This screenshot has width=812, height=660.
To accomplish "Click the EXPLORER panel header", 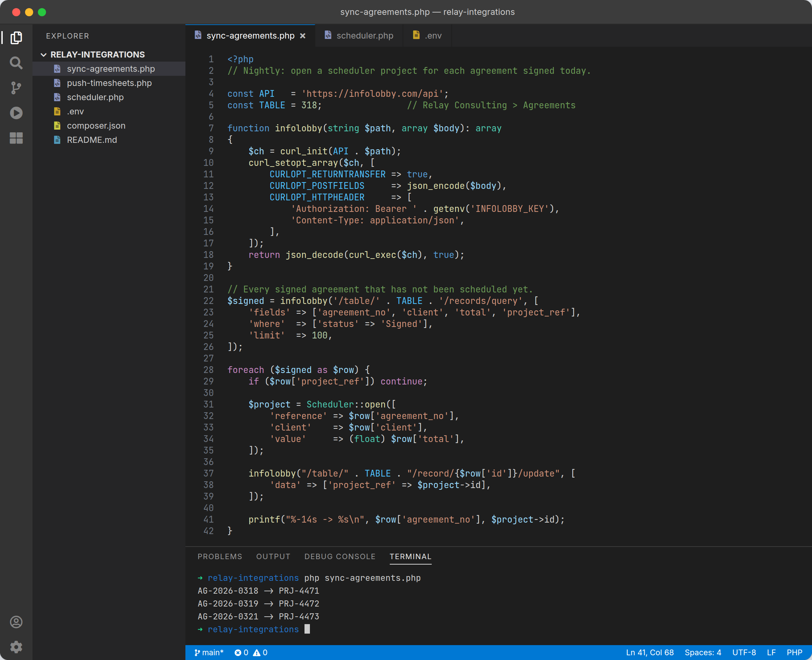I will (x=68, y=36).
